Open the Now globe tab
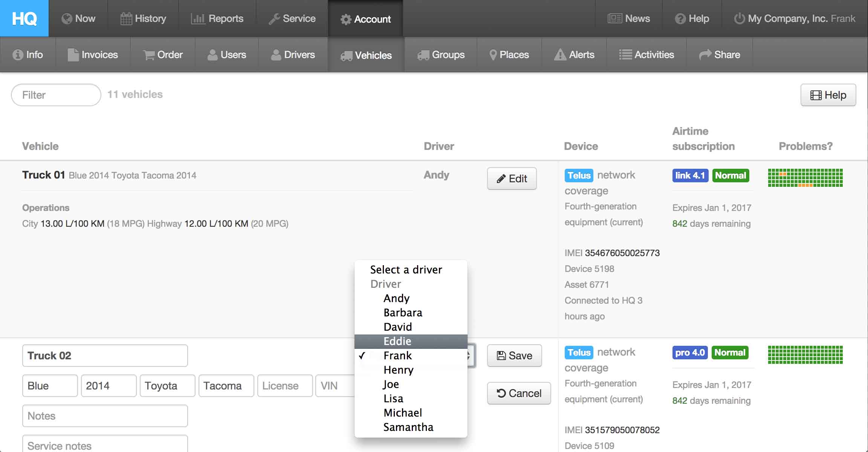 tap(78, 18)
